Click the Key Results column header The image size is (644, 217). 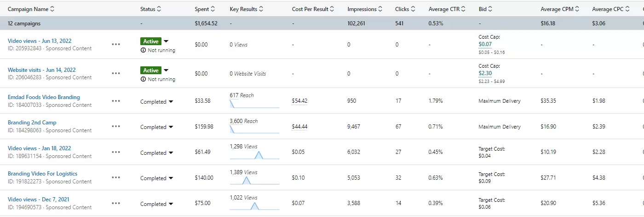(243, 9)
